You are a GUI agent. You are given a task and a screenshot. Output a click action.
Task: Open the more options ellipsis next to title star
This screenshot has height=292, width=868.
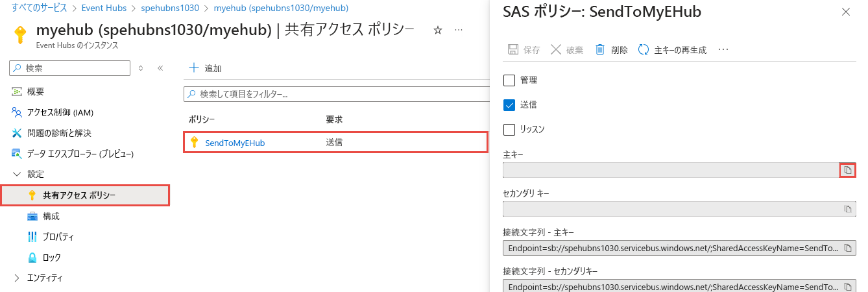[x=459, y=30]
